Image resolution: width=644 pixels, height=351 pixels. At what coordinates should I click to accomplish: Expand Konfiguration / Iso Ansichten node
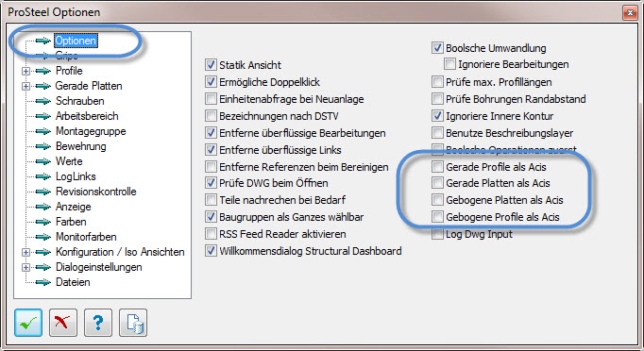(x=25, y=252)
